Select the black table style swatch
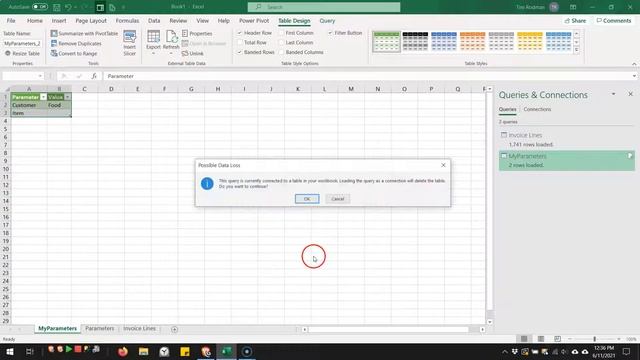640x360 pixels. click(x=415, y=42)
